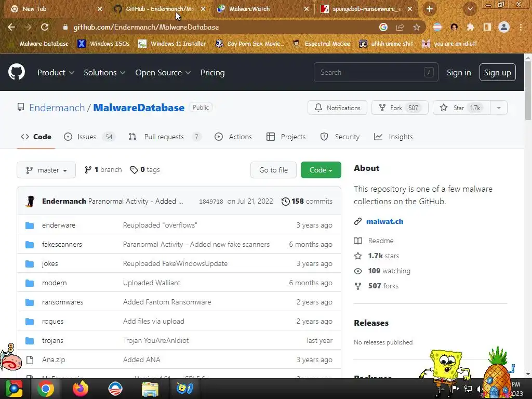Star the repository
Viewport: 532px width, 399px height.
coord(461,108)
